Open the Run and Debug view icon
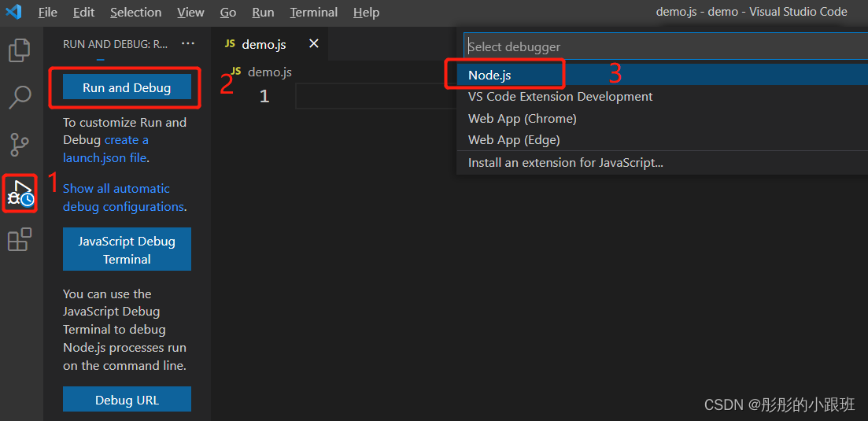This screenshot has height=421, width=868. pyautogui.click(x=20, y=194)
